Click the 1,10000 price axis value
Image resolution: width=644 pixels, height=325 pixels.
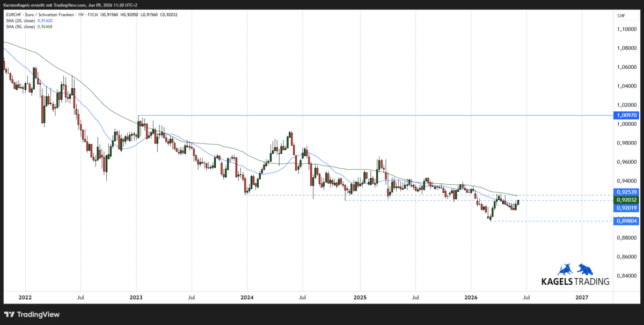click(x=627, y=29)
